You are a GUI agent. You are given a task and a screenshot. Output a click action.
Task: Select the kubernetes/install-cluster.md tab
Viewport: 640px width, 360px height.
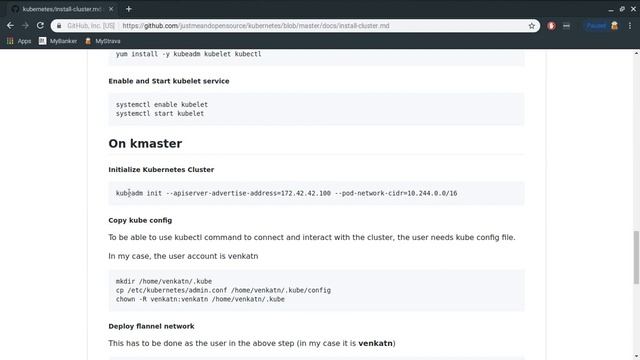(x=61, y=9)
